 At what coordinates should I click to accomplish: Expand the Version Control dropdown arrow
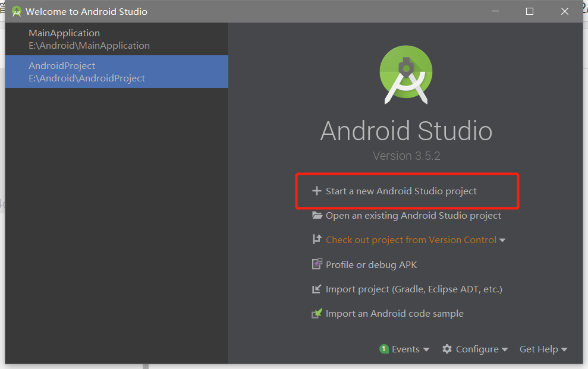(502, 240)
